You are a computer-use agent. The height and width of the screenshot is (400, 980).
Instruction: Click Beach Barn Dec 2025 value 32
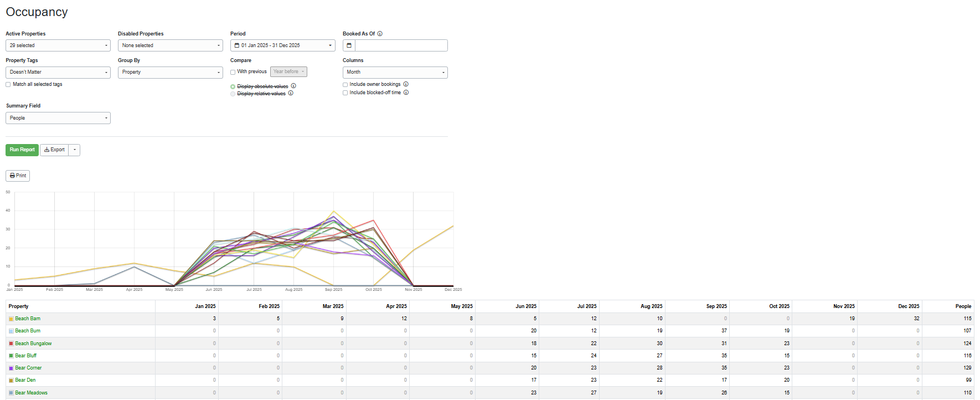[x=916, y=319]
